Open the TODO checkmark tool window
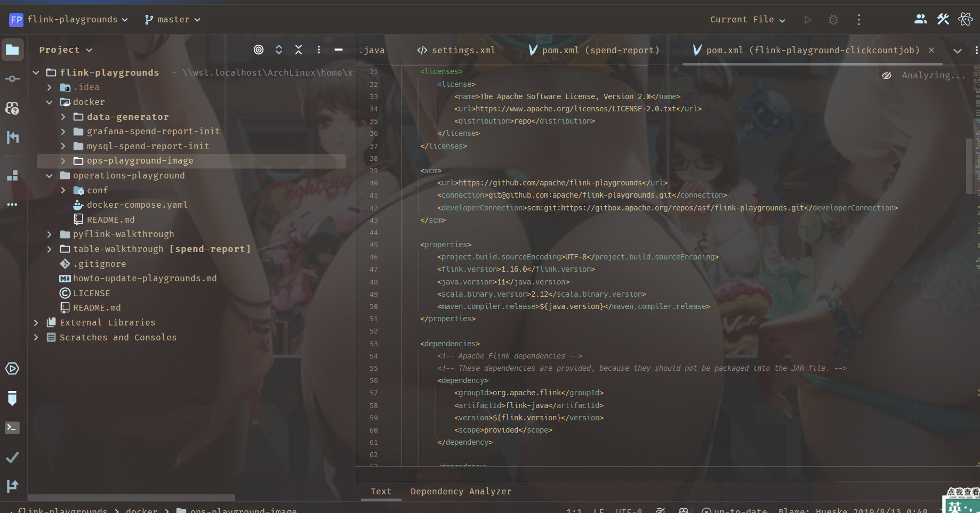The width and height of the screenshot is (980, 513). [x=12, y=457]
